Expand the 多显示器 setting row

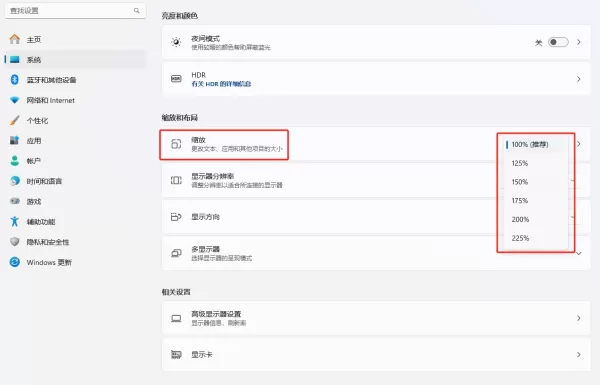(376, 253)
